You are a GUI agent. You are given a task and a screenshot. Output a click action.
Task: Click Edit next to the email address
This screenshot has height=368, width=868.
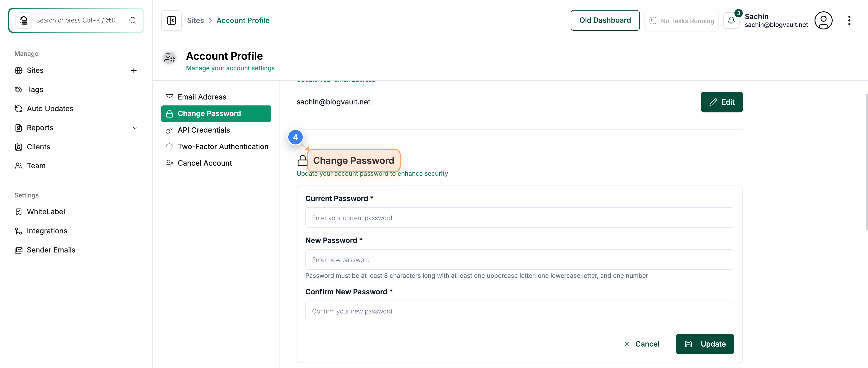pos(722,102)
